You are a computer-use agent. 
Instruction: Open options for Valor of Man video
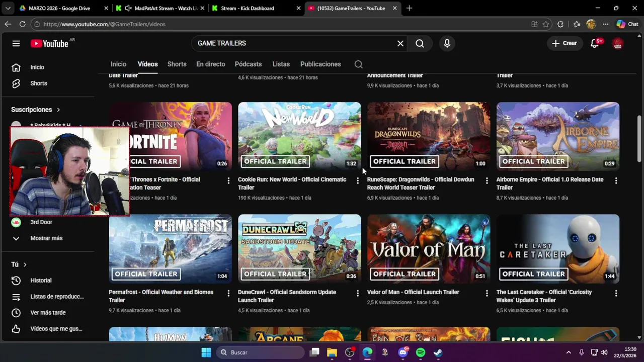[x=487, y=293]
